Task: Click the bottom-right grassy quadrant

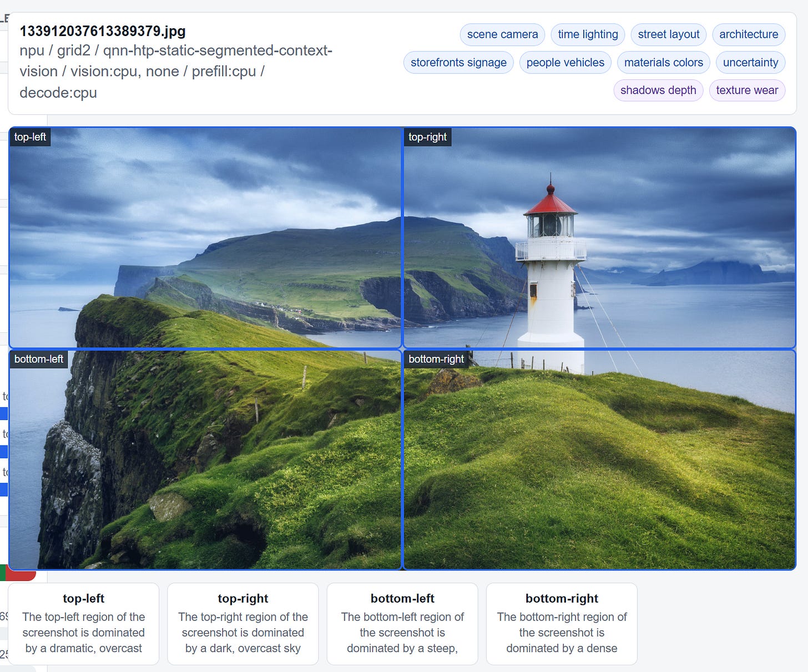Action: pyautogui.click(x=599, y=459)
